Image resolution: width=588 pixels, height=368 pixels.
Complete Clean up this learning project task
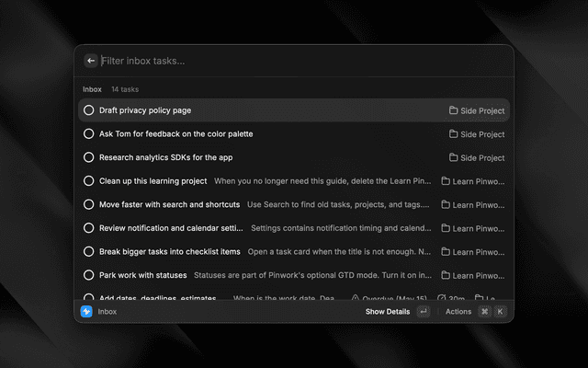pos(89,180)
